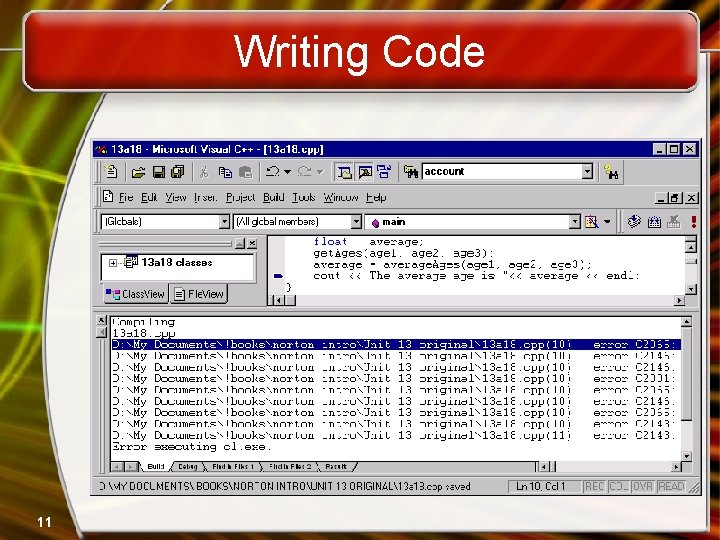Select the Find in Files 2 tab

(290, 467)
